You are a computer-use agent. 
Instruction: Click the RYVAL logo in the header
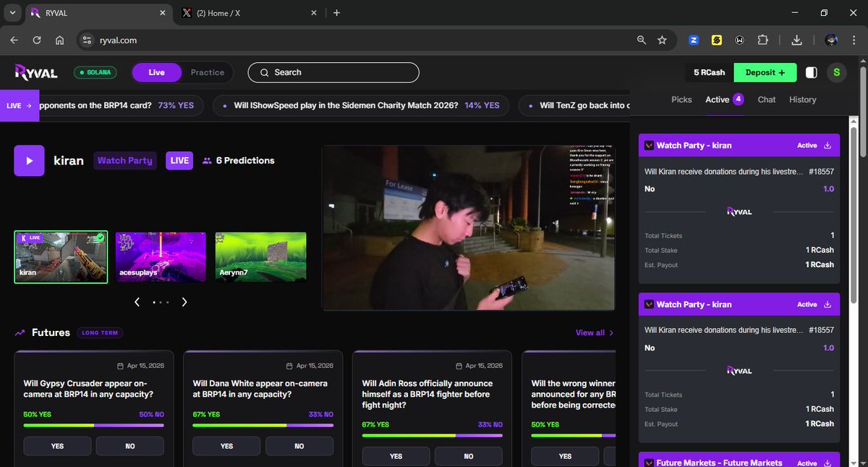tap(38, 72)
